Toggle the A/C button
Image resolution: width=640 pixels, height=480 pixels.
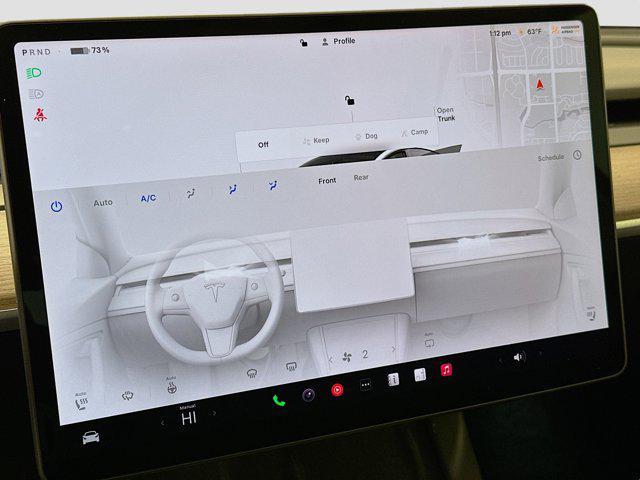(148, 198)
